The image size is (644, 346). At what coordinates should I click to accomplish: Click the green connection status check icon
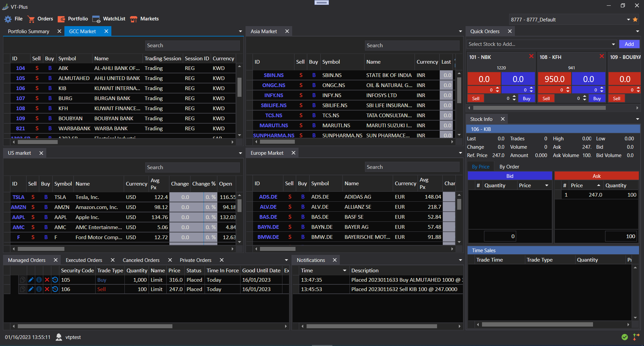(x=625, y=337)
